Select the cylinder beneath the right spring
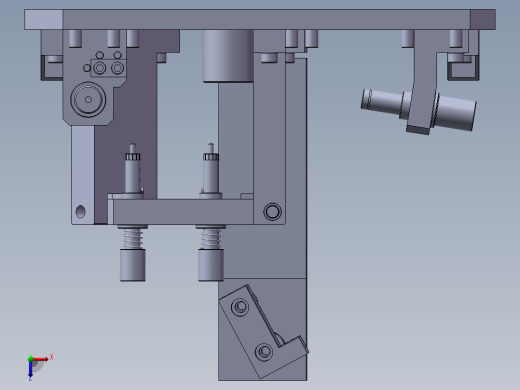Screen dimensions: 520x390 (x=211, y=265)
